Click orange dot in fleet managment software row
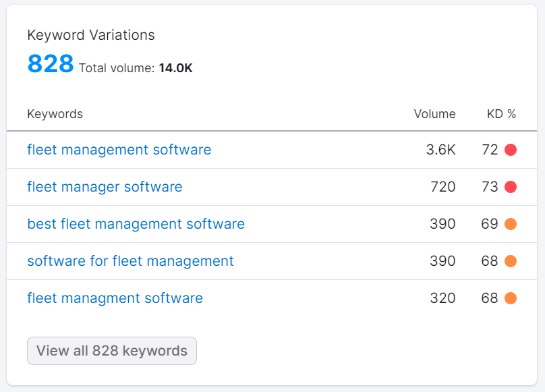 pos(510,298)
